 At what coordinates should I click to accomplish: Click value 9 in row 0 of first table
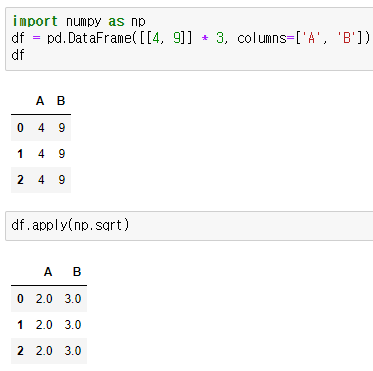[x=62, y=128]
